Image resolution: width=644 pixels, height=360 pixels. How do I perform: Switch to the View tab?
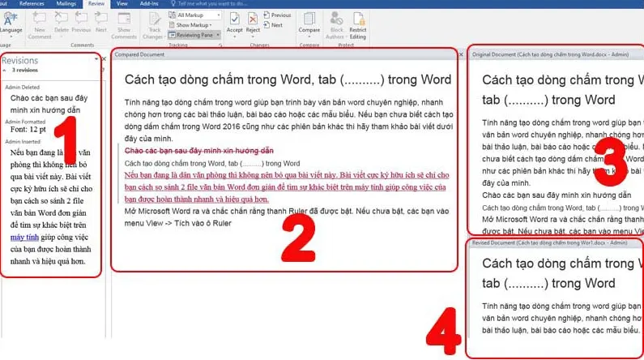pyautogui.click(x=122, y=4)
